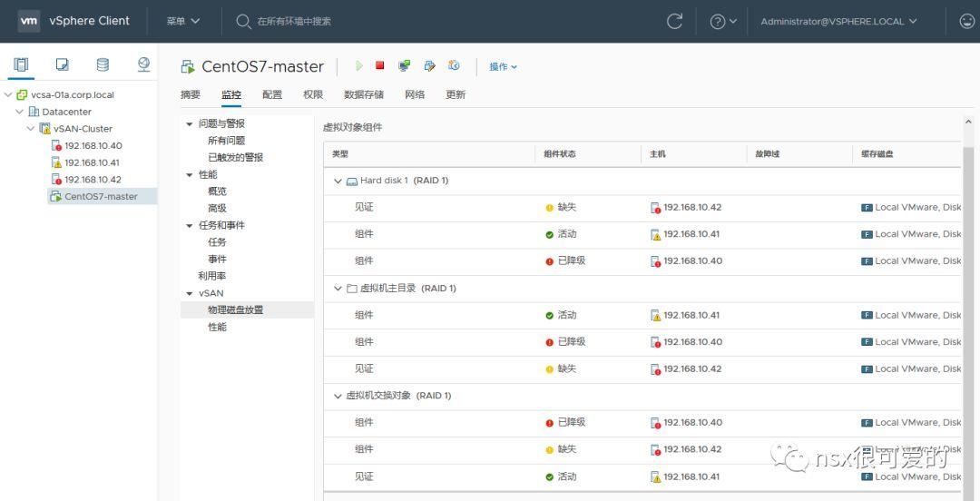The image size is (980, 501).
Task: Switch to the 网络 tab
Action: pos(415,94)
